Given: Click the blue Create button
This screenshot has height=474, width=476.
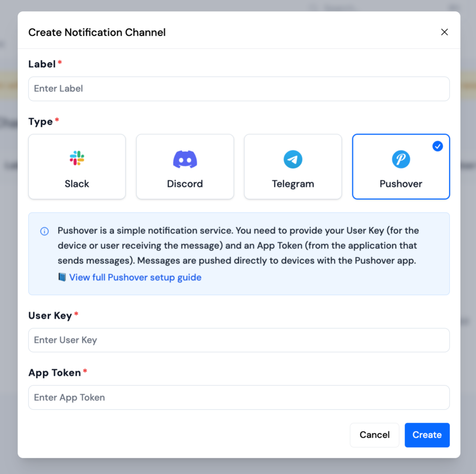Looking at the screenshot, I should tap(427, 435).
